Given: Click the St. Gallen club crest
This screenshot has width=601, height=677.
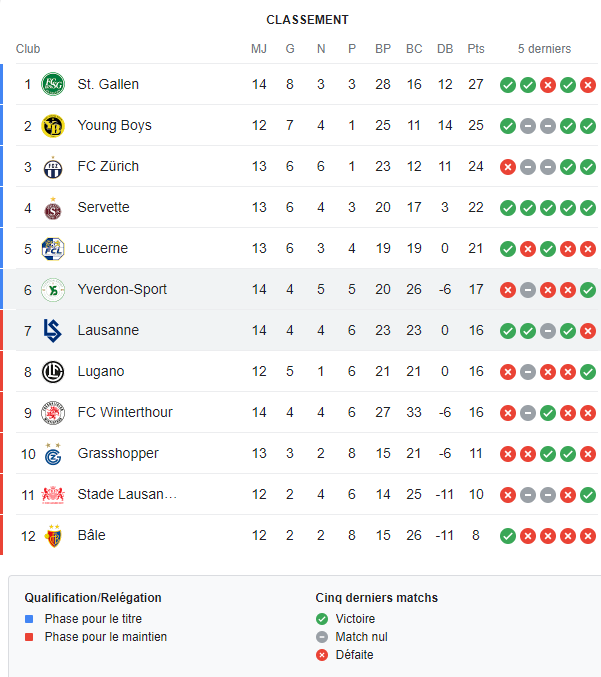Looking at the screenshot, I should [x=52, y=85].
